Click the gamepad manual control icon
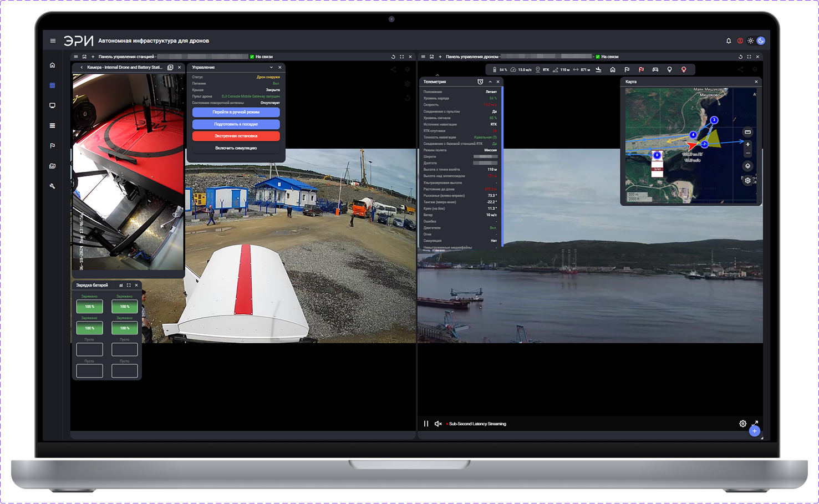Screen dimensions: 819x504 pyautogui.click(x=655, y=70)
